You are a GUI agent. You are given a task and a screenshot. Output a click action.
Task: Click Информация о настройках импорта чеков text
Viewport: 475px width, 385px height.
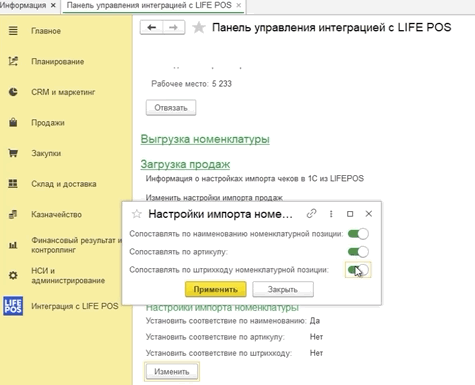255,179
